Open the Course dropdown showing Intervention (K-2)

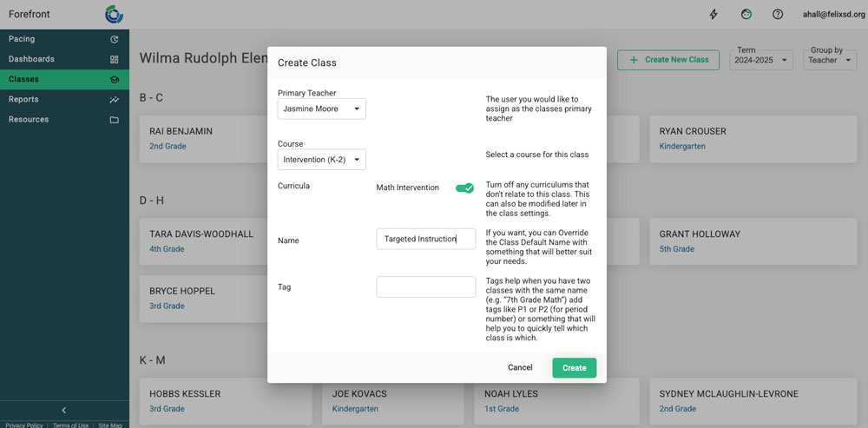point(321,160)
